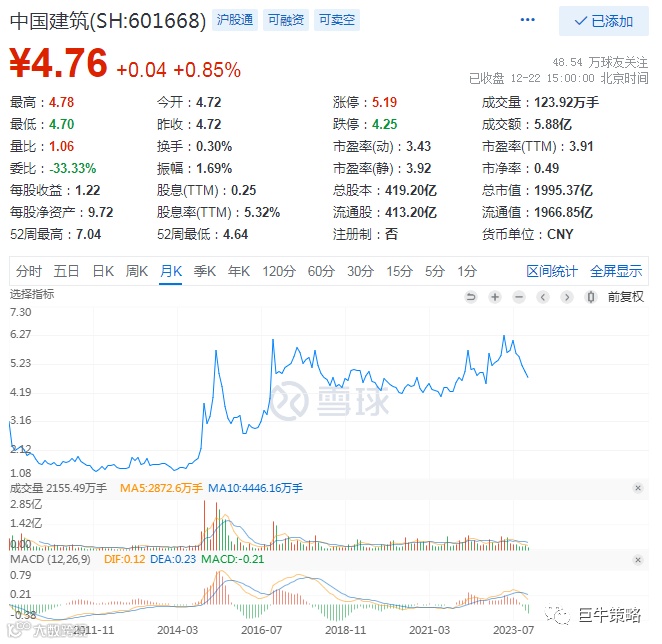Zoom in the chart with plus icon

point(495,297)
